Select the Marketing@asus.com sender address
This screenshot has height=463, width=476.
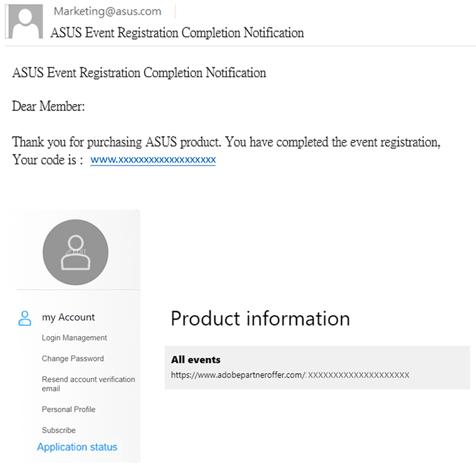click(x=107, y=11)
